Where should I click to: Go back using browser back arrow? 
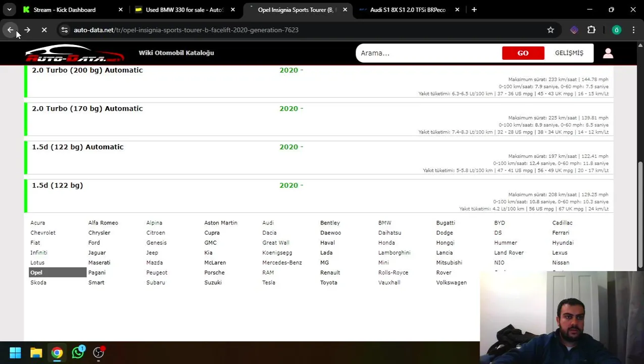click(x=10, y=30)
